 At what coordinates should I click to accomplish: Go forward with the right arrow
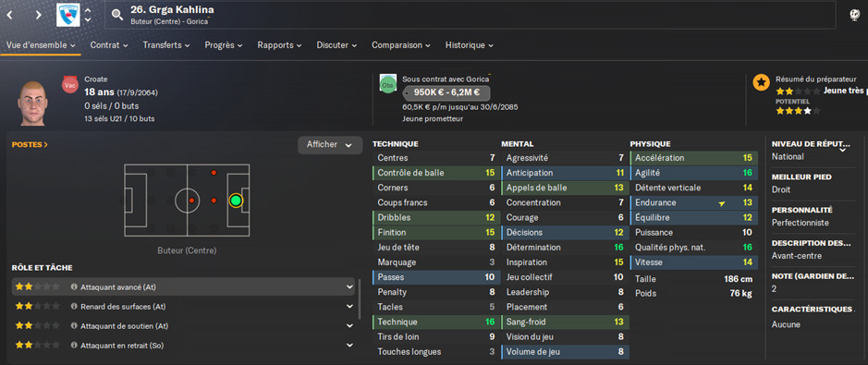[x=38, y=15]
